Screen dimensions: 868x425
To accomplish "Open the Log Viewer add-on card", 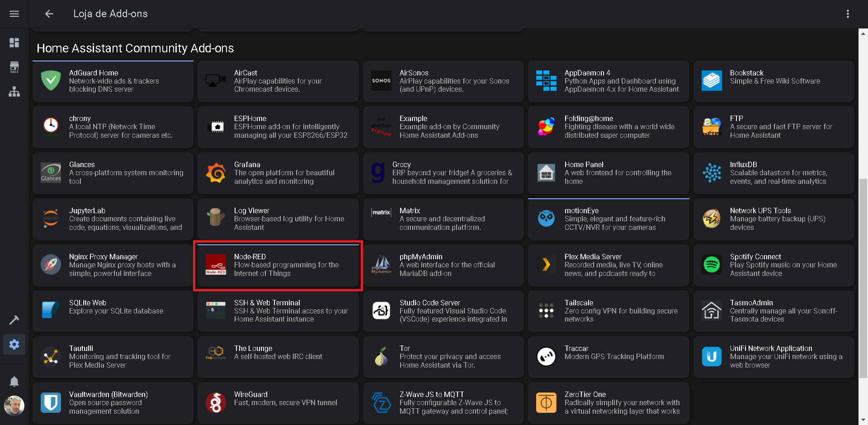I will 278,219.
